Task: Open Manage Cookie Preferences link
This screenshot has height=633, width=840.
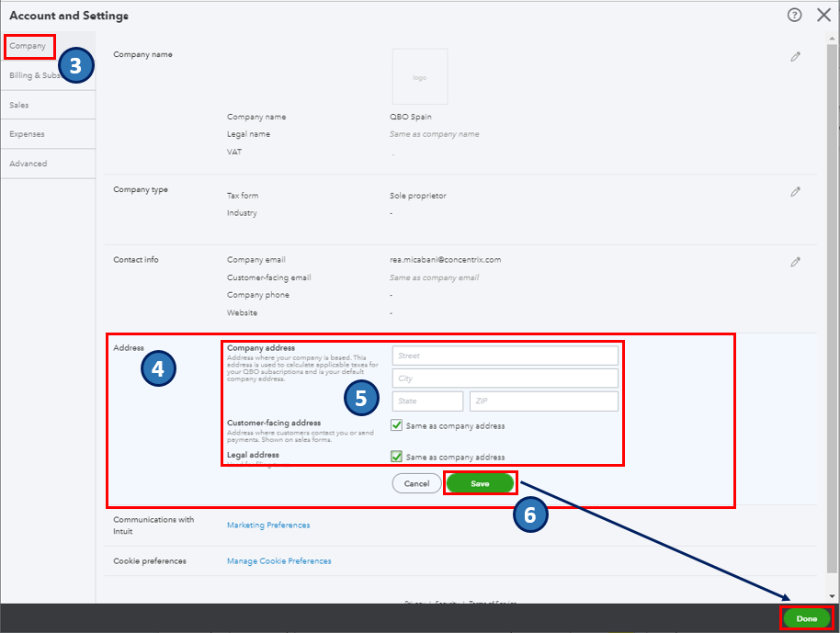Action: 279,561
